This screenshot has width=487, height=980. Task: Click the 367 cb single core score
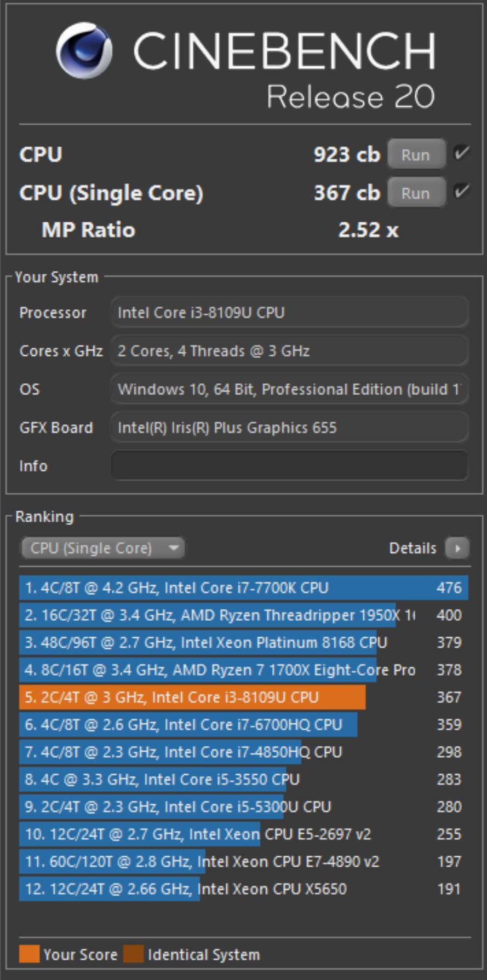click(347, 193)
